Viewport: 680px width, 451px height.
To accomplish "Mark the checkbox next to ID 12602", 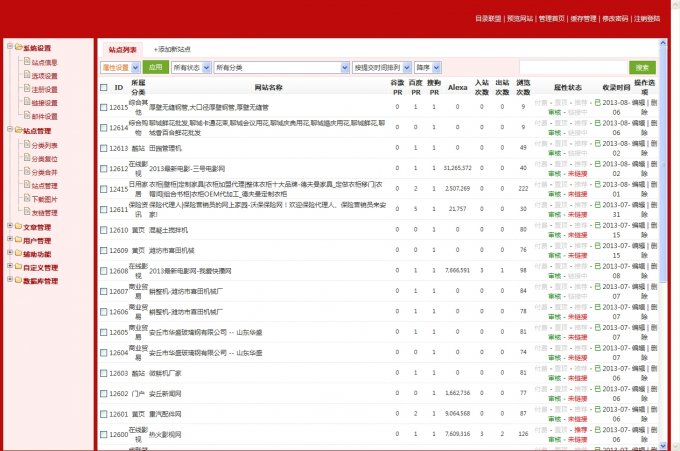I will [104, 394].
